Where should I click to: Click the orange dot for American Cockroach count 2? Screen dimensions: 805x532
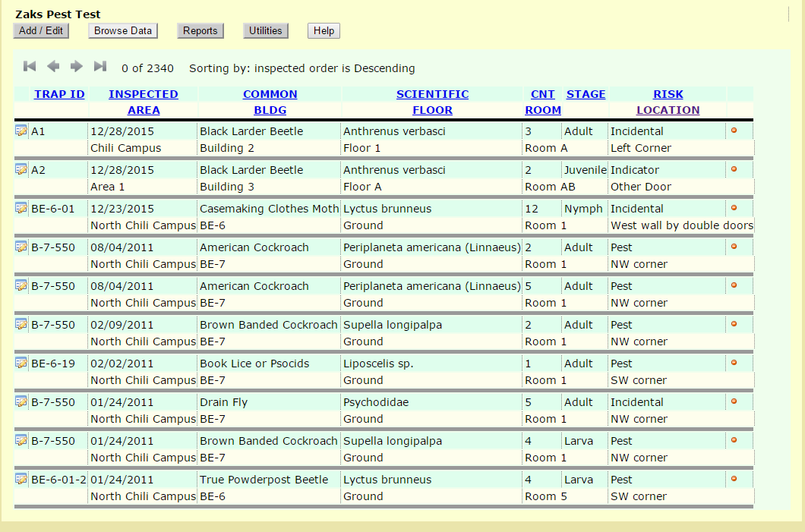pos(734,246)
